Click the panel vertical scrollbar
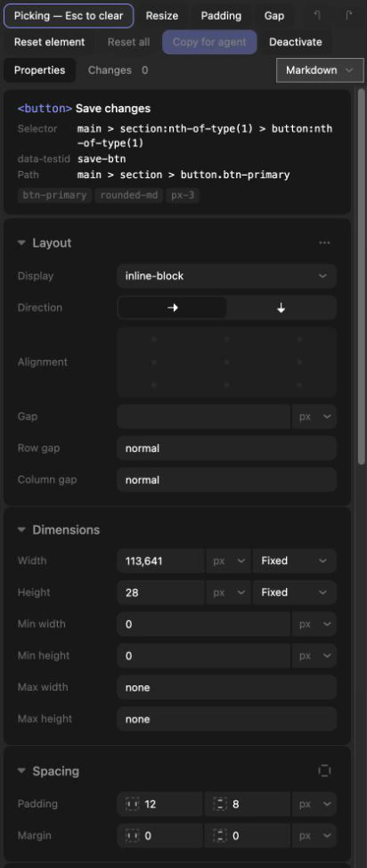 click(x=362, y=275)
